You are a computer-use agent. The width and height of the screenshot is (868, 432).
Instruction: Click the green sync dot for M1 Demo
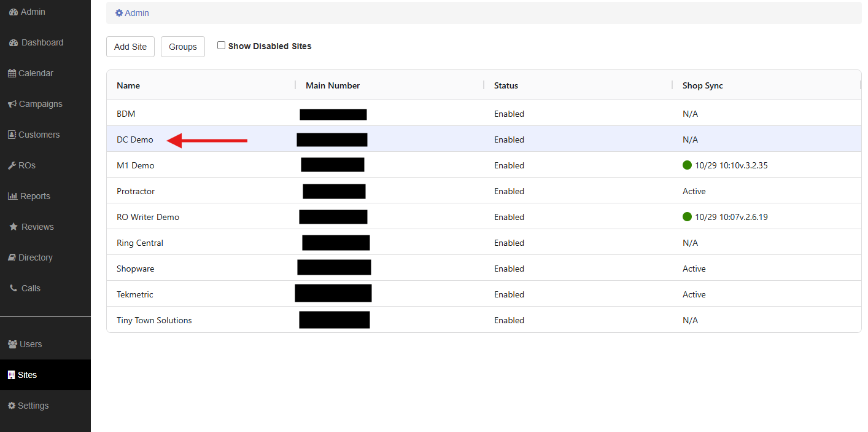[687, 165]
